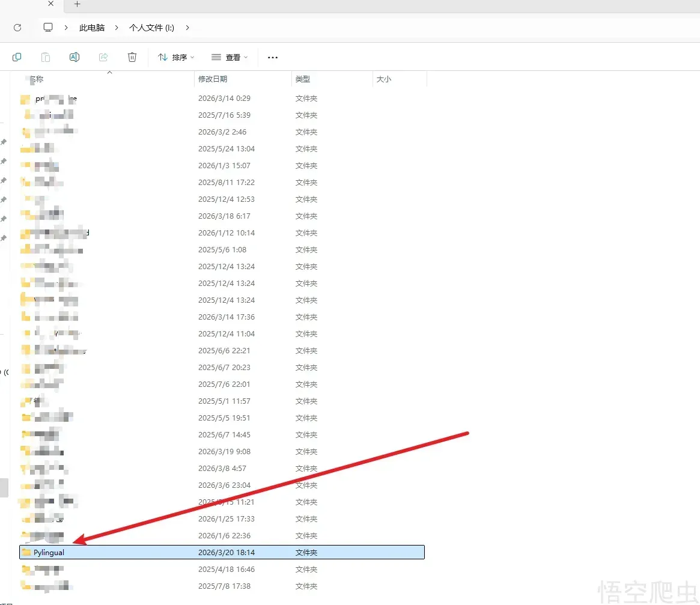Screen dimensions: 700x605
Task: Click 个人文件 (I:) in the breadcrumb
Action: (x=151, y=28)
